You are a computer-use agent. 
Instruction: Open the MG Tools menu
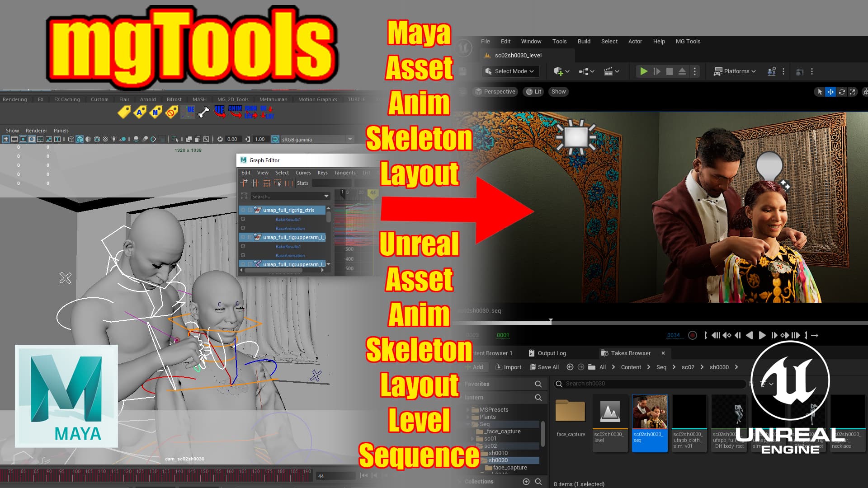coord(688,41)
